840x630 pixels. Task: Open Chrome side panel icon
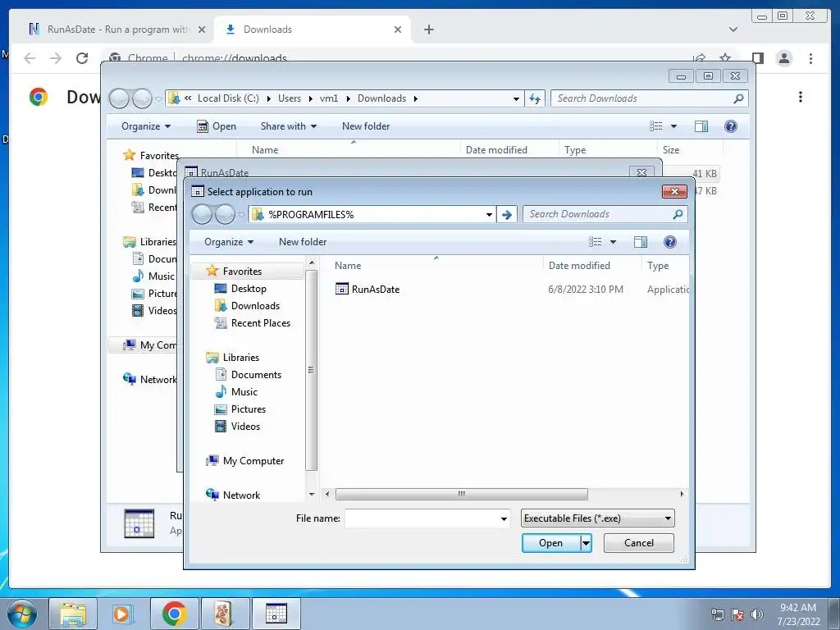click(x=757, y=58)
